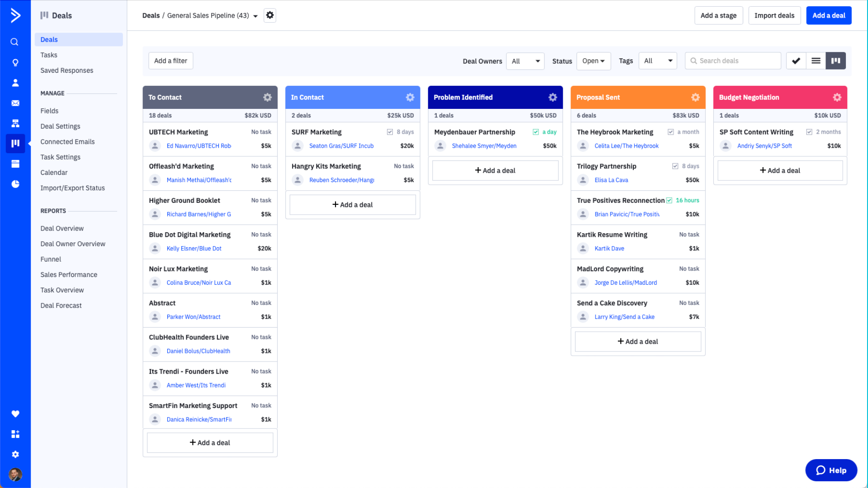The height and width of the screenshot is (488, 868).
Task: Expand the General Sales Pipeline dropdown
Action: point(256,15)
